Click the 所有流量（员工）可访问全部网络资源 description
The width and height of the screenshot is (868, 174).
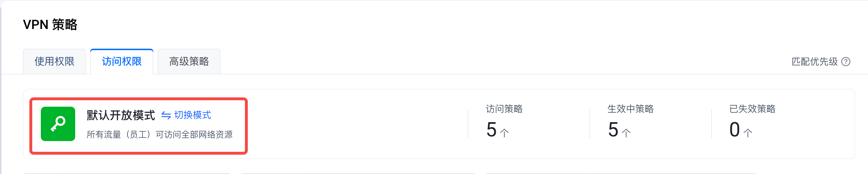[160, 135]
